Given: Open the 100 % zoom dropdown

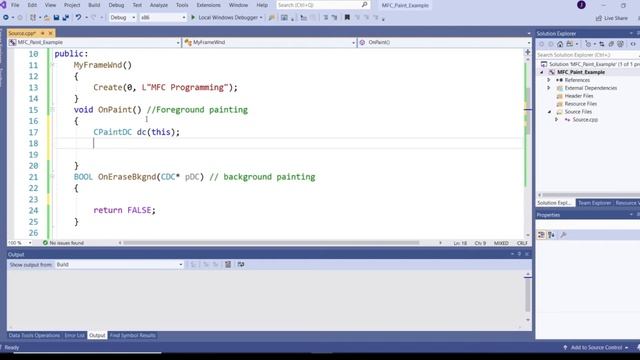Looking at the screenshot, I should tap(20, 243).
